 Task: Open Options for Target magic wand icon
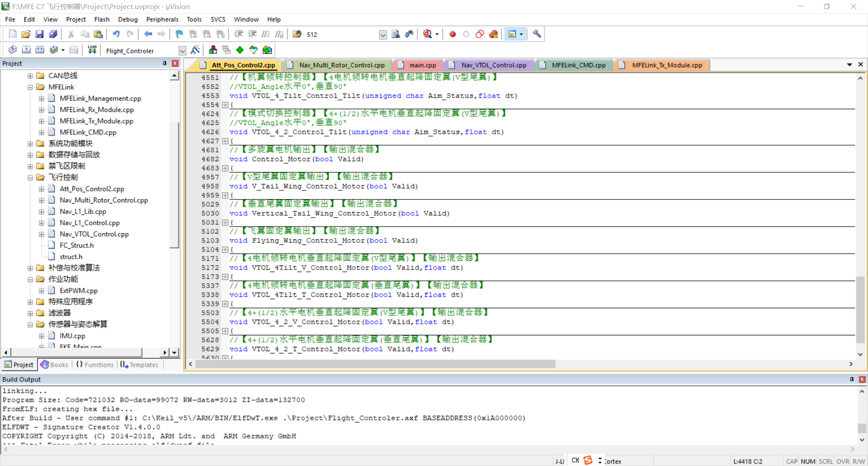click(195, 50)
